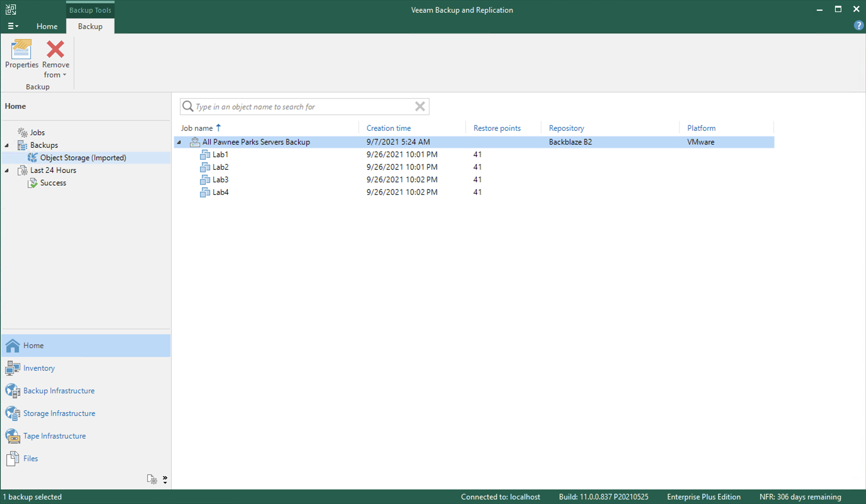The image size is (866, 504).
Task: Select Jobs in the Home tree
Action: pos(37,133)
